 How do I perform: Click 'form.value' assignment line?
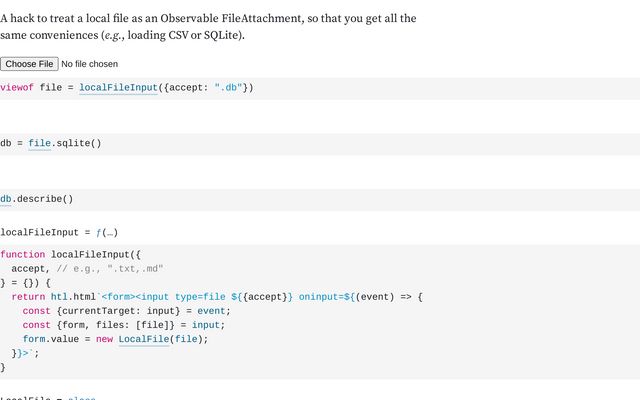(115, 339)
